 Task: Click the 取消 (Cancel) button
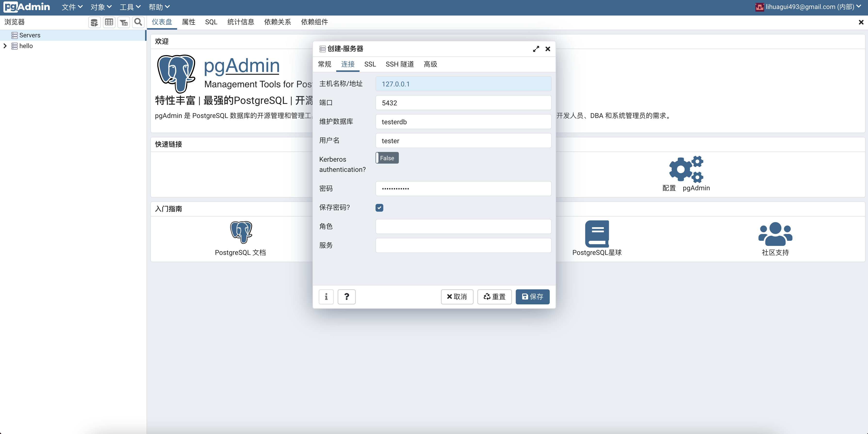(457, 297)
